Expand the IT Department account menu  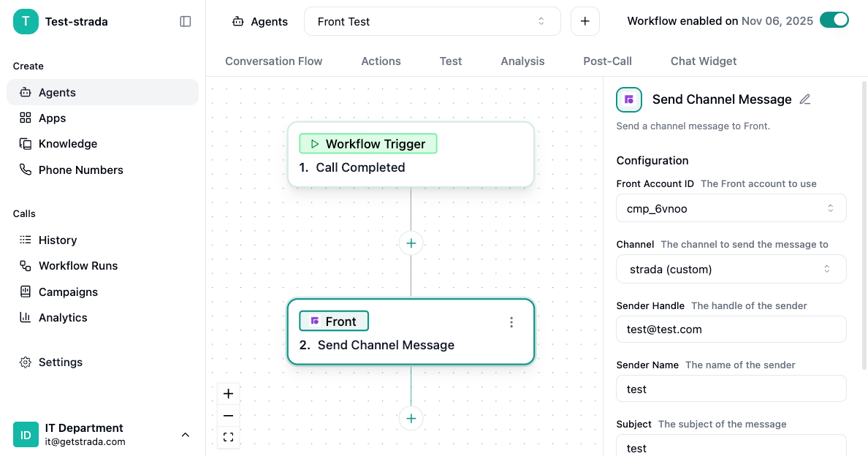click(x=102, y=434)
